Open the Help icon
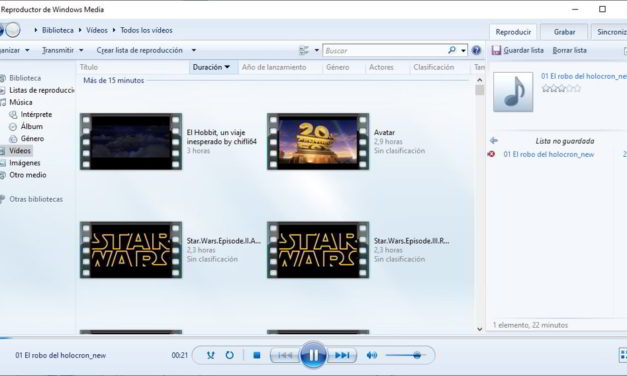This screenshot has height=376, width=627. [476, 50]
